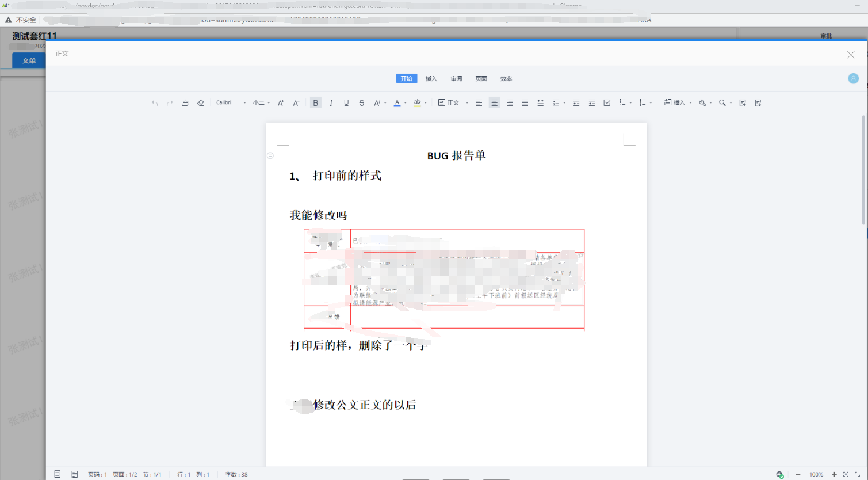Apply strikethrough formatting
868x480 pixels.
click(361, 103)
